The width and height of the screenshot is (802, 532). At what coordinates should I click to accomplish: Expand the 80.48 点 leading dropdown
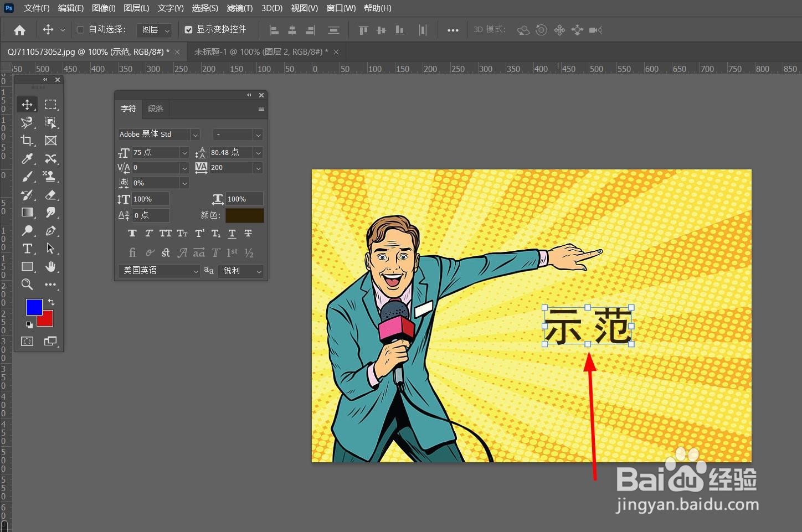point(258,152)
